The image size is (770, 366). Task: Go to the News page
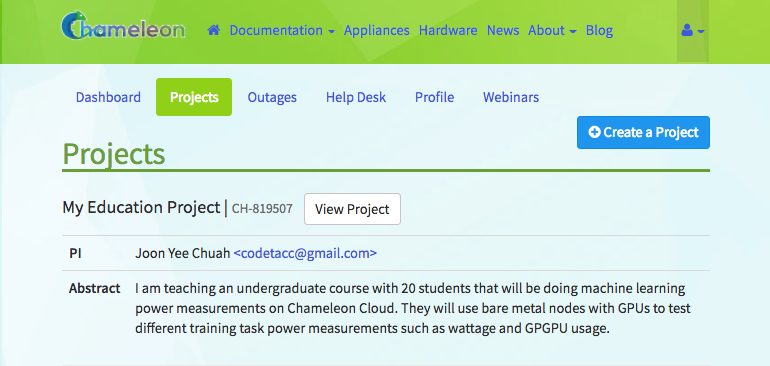(503, 30)
